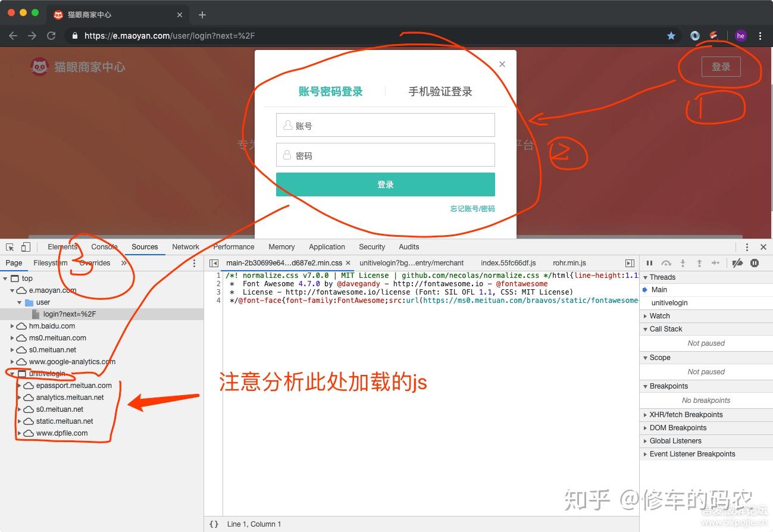Switch to Filesystem navigator tab
Screen dimensions: 773x532
[51, 263]
